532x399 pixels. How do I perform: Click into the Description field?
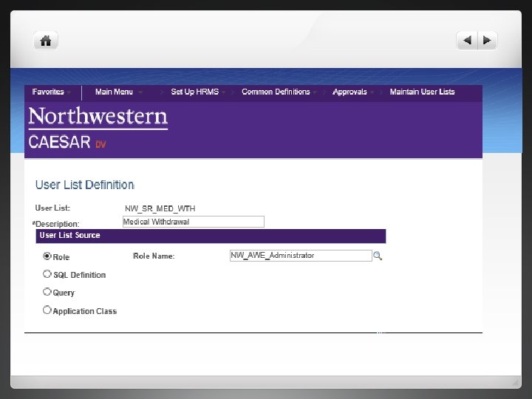[x=194, y=222]
